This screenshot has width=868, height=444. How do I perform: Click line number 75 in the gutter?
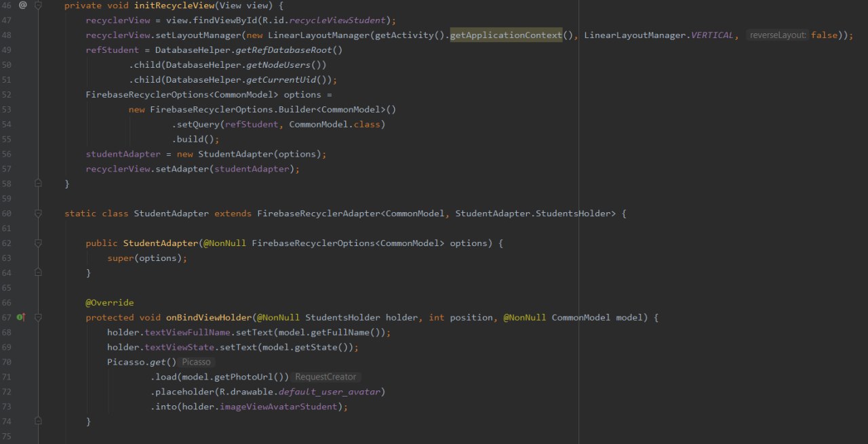(x=7, y=437)
